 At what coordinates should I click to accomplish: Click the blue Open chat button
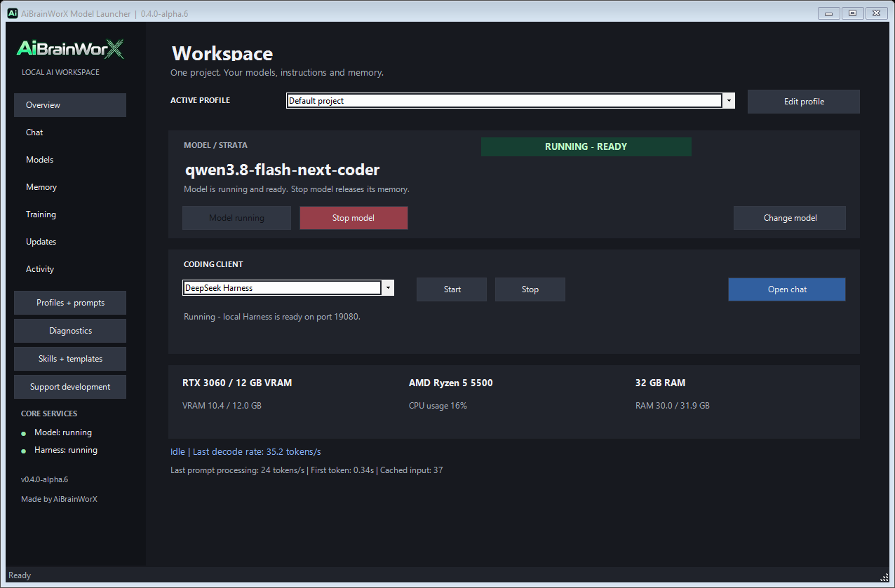(787, 289)
